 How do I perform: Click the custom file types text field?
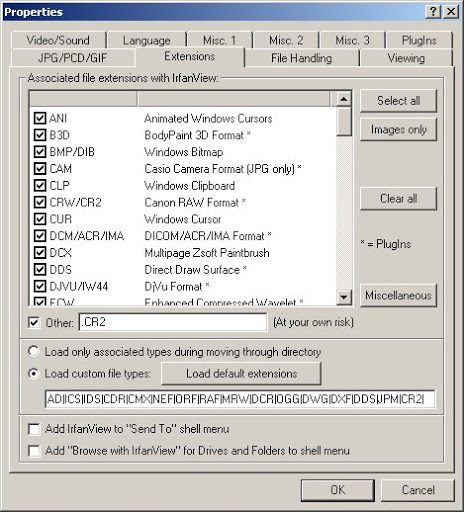pos(240,399)
